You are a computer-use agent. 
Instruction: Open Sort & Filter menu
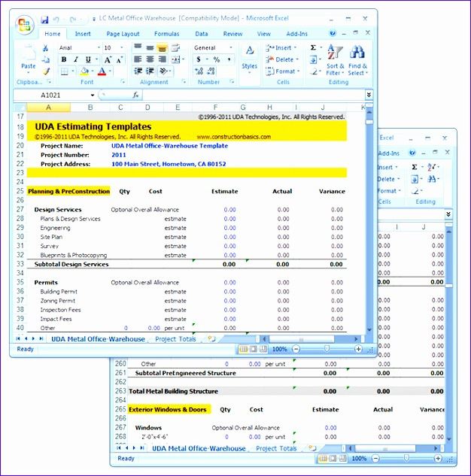[x=335, y=60]
